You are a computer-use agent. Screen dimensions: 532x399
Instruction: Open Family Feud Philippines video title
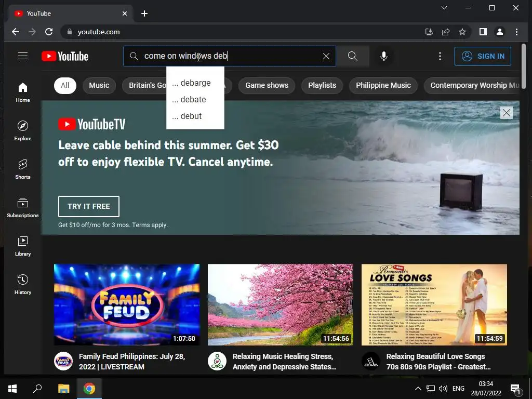[132, 362]
